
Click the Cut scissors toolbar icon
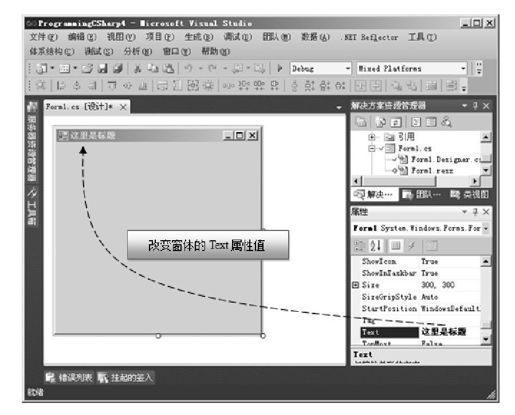click(138, 69)
